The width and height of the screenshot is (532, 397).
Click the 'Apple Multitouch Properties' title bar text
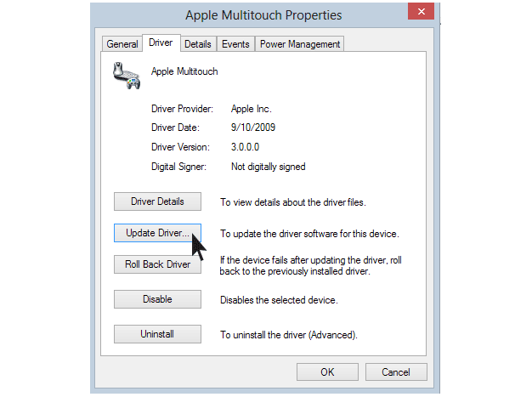click(263, 15)
